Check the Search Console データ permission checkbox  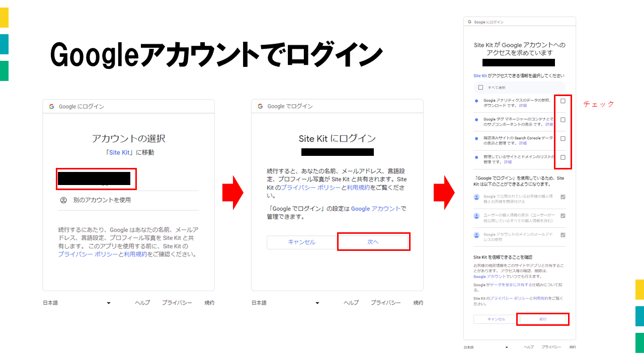[563, 138]
